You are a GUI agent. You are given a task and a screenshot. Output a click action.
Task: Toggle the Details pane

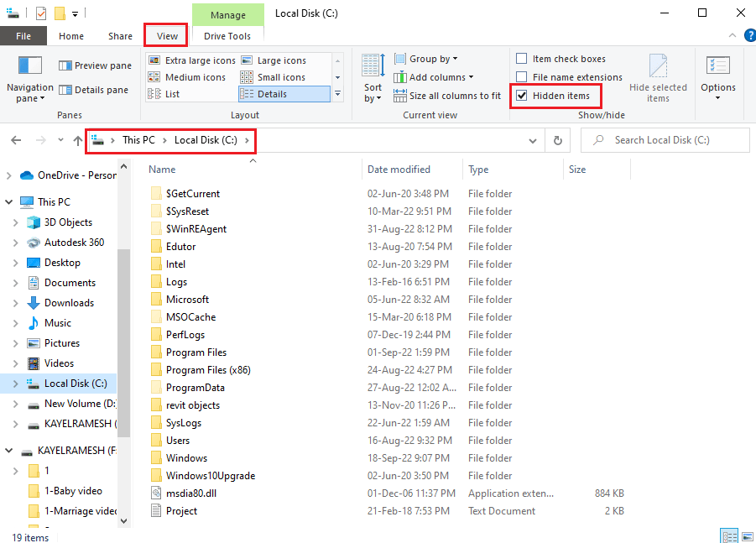(93, 90)
